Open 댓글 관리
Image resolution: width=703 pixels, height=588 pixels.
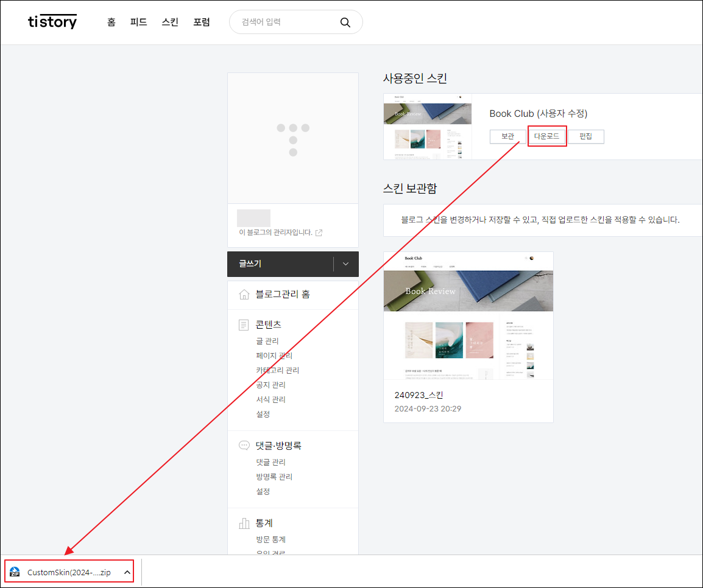point(270,462)
